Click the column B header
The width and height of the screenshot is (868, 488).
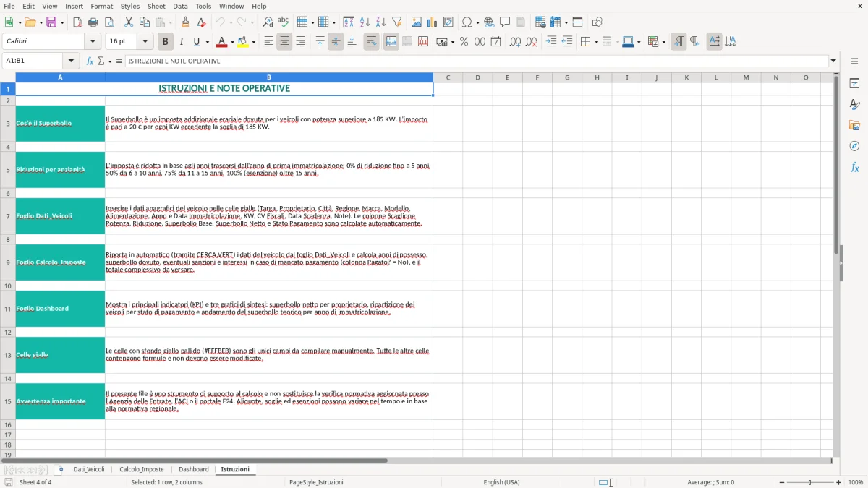pyautogui.click(x=268, y=77)
